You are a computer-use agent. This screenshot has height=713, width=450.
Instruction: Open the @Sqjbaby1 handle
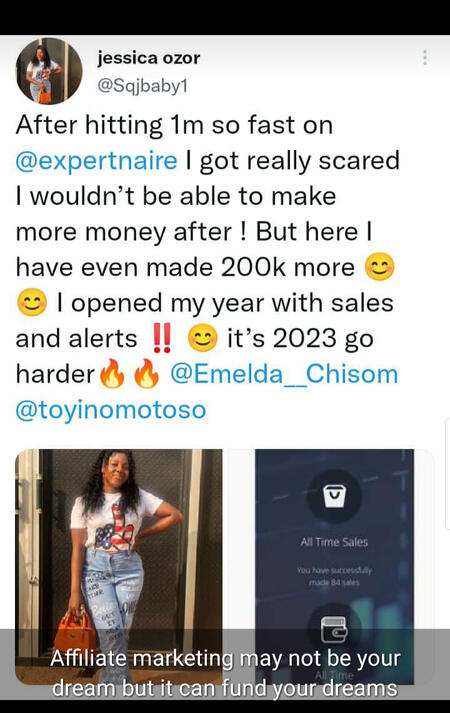(x=142, y=85)
